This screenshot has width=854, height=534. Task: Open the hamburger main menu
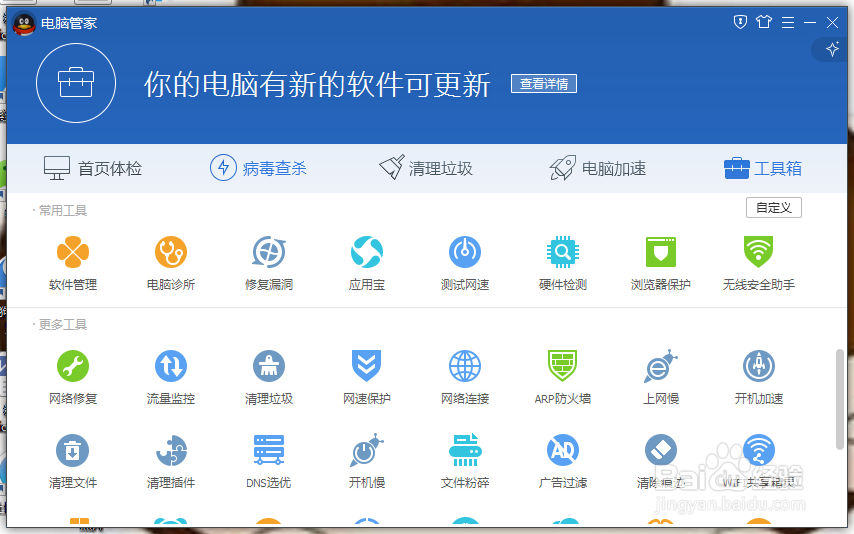[x=788, y=22]
